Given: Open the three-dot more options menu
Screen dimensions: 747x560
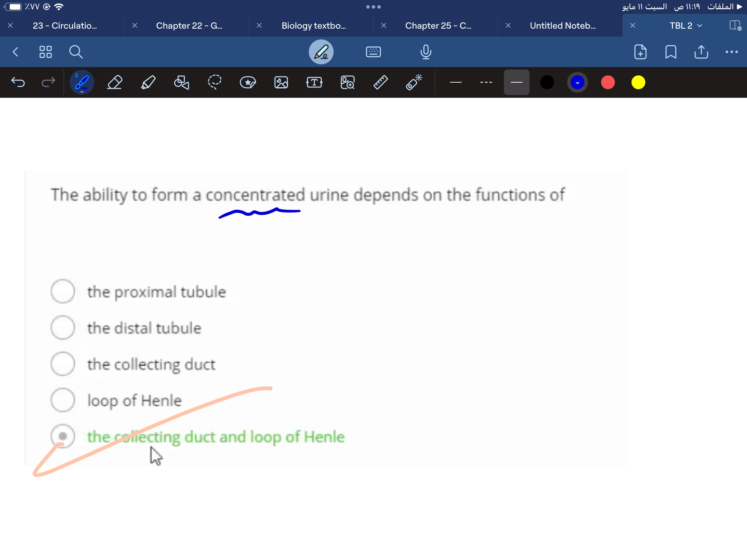Looking at the screenshot, I should pos(731,52).
